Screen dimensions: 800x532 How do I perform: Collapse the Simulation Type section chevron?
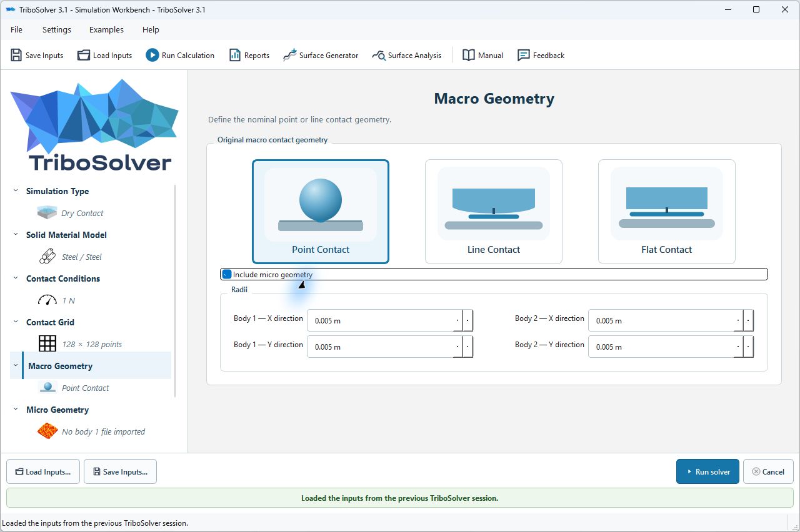(16, 191)
